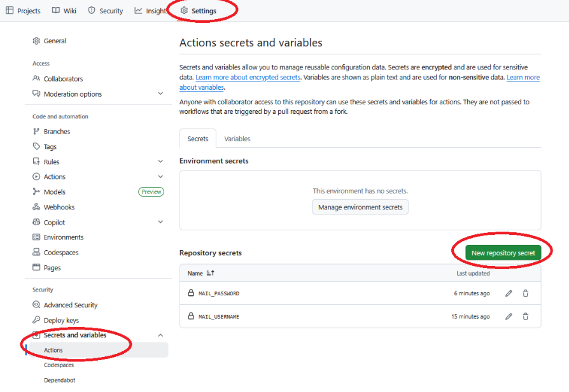Click the Webhooks icon in sidebar
The width and height of the screenshot is (569, 392).
[x=36, y=207]
